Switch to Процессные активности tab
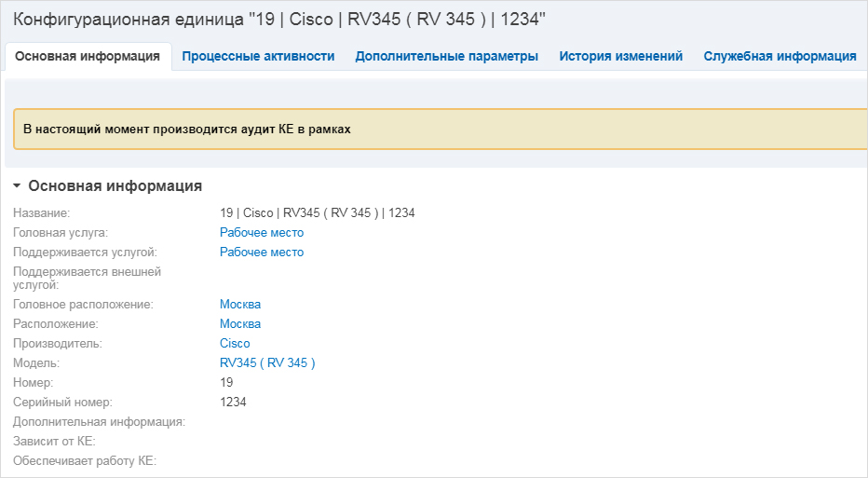Viewport: 868px width, 478px height. [x=258, y=57]
